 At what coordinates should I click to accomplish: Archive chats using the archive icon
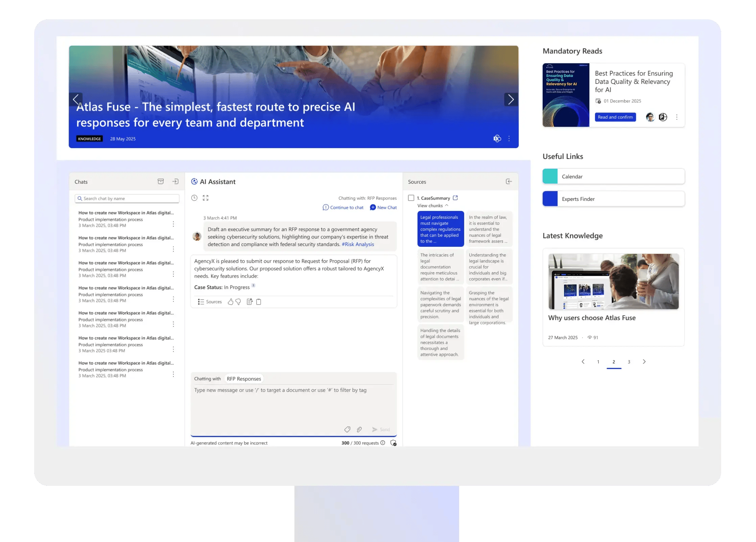[161, 181]
